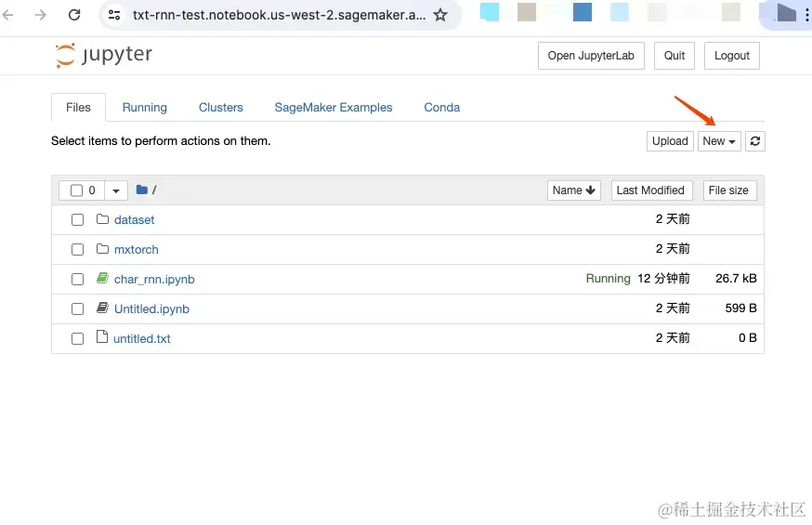Switch to the Running tab
812x525 pixels.
click(x=145, y=107)
